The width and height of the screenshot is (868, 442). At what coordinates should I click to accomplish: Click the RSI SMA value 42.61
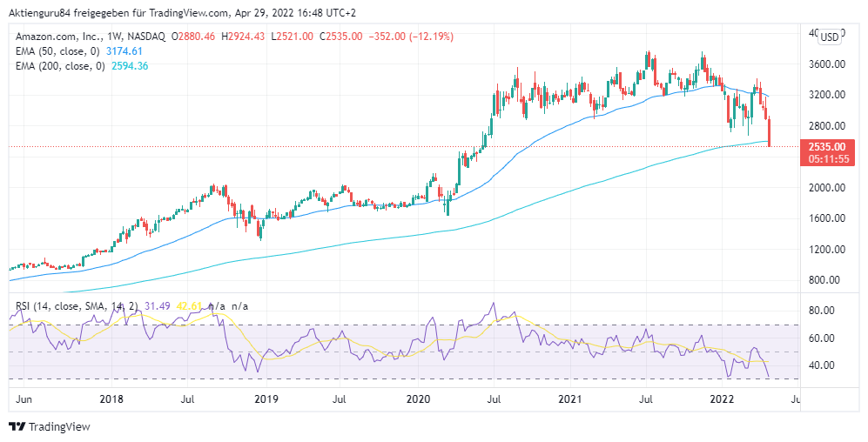pos(189,306)
